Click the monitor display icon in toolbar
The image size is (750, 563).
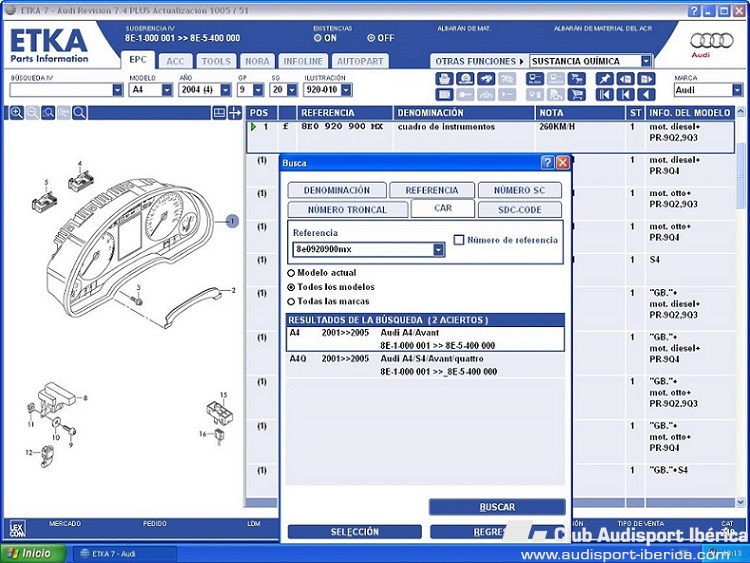coord(535,79)
